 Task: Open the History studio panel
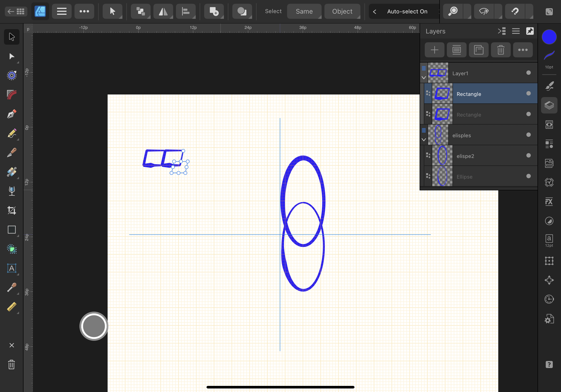coord(549,299)
